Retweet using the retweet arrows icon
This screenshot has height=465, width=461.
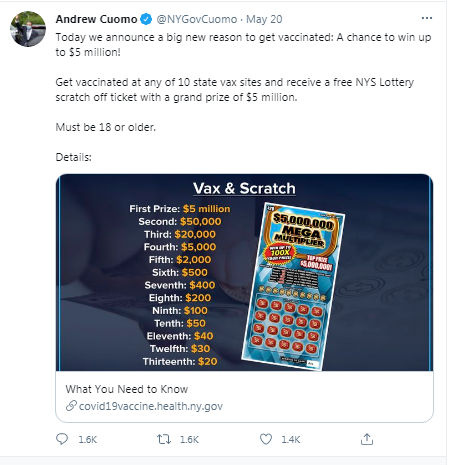(x=164, y=439)
